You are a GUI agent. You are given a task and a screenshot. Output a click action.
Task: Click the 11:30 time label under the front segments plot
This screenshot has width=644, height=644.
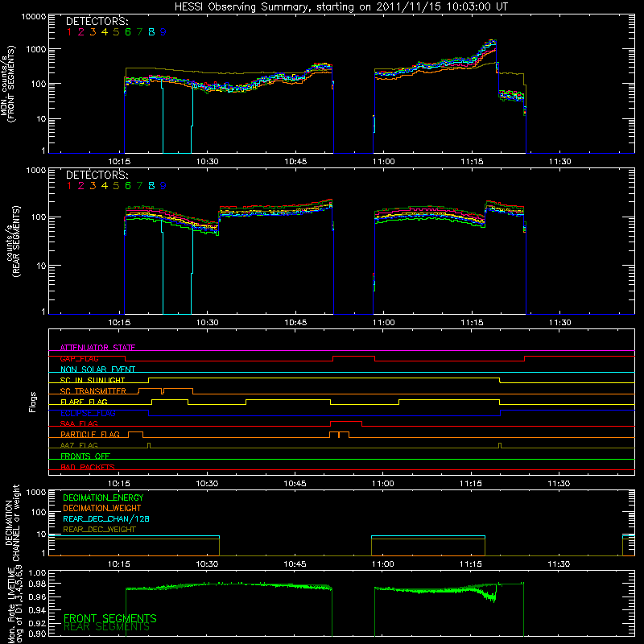(559, 162)
